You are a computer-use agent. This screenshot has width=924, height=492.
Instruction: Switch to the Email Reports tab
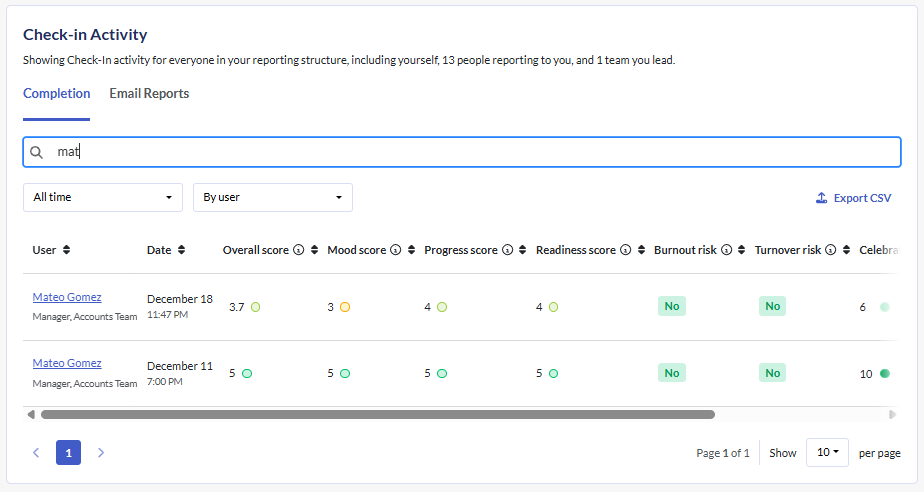pos(149,93)
